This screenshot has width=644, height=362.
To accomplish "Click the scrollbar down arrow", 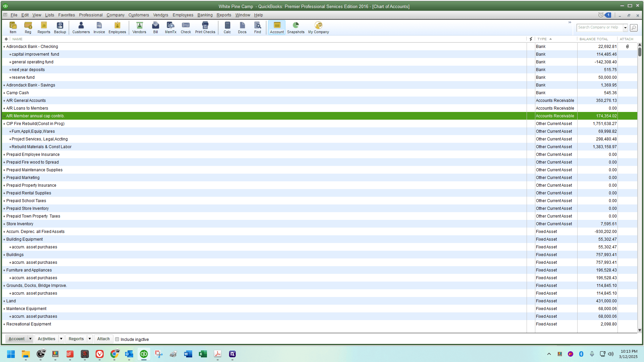I will [640, 330].
